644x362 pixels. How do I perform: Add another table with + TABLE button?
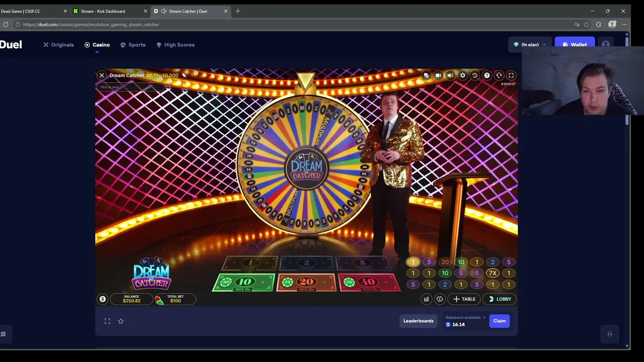click(x=464, y=299)
